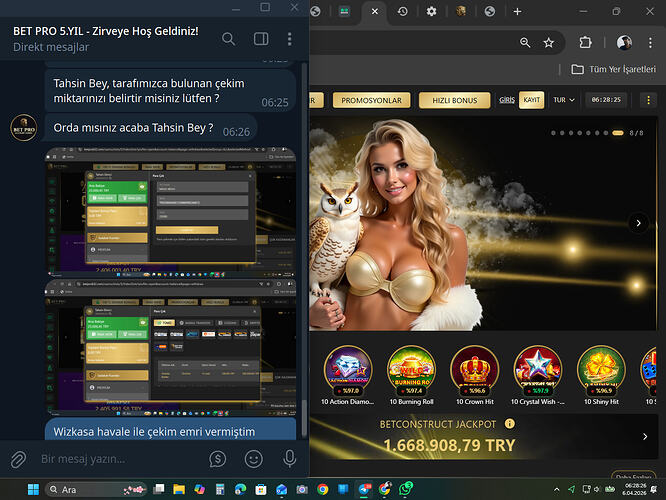Click the paperclip attach file icon
This screenshot has height=500, width=666.
click(18, 459)
